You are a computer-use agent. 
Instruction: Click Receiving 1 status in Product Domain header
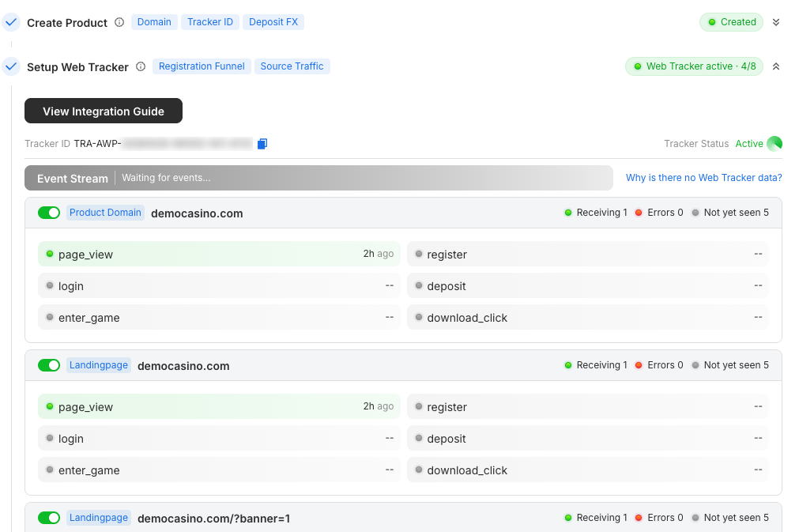pos(596,213)
